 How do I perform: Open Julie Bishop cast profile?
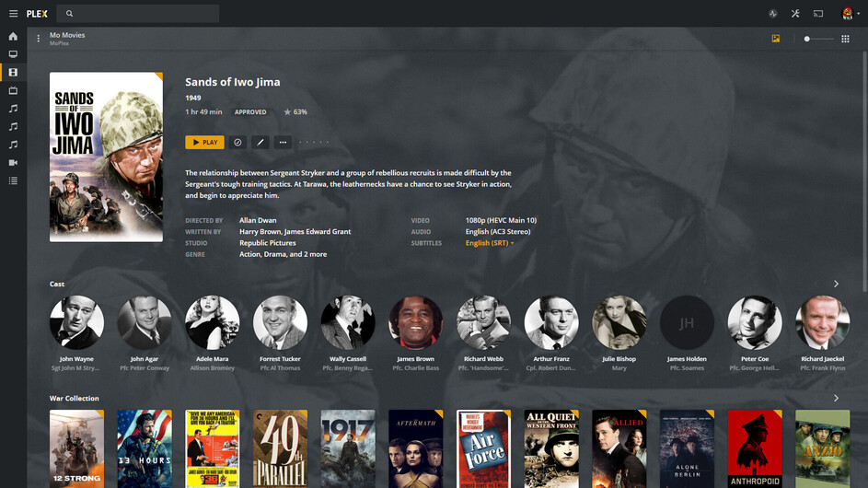click(619, 322)
